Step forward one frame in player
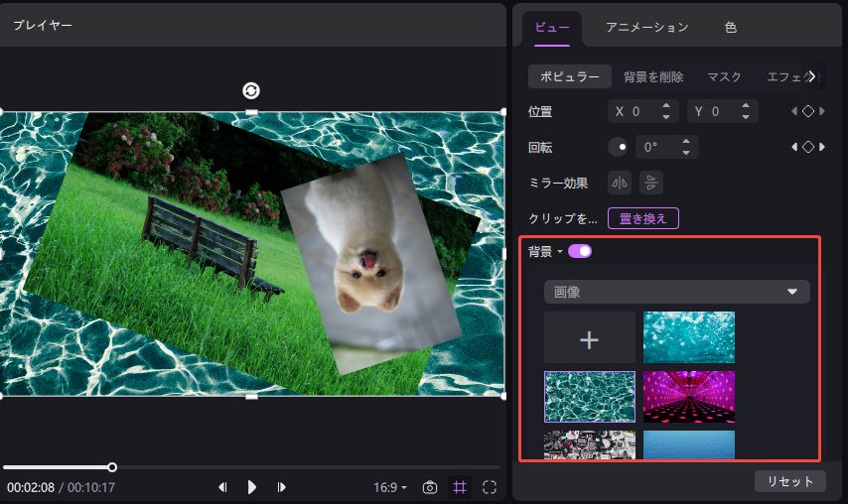 (281, 487)
